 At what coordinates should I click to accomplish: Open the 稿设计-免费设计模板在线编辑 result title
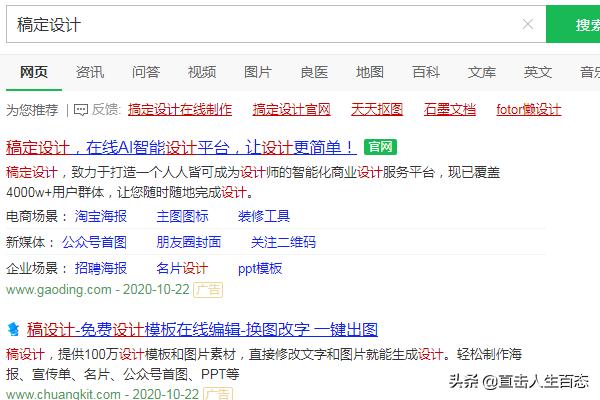[202, 330]
